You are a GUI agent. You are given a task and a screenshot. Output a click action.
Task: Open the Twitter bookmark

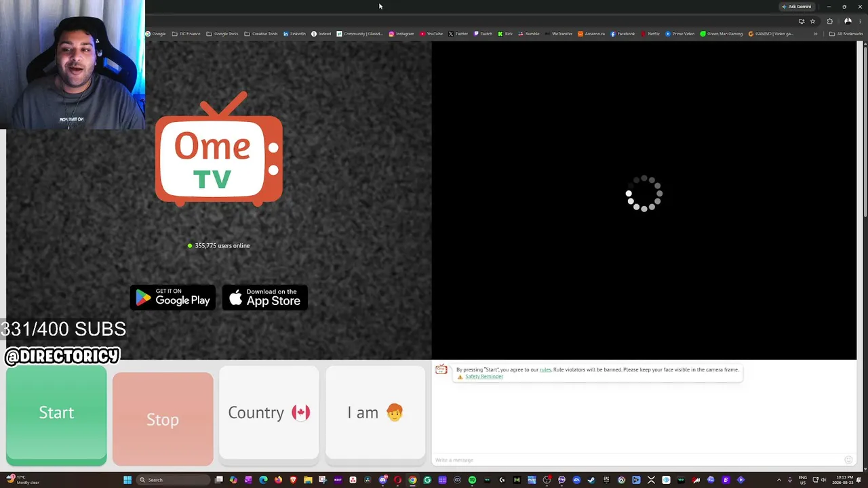(458, 34)
